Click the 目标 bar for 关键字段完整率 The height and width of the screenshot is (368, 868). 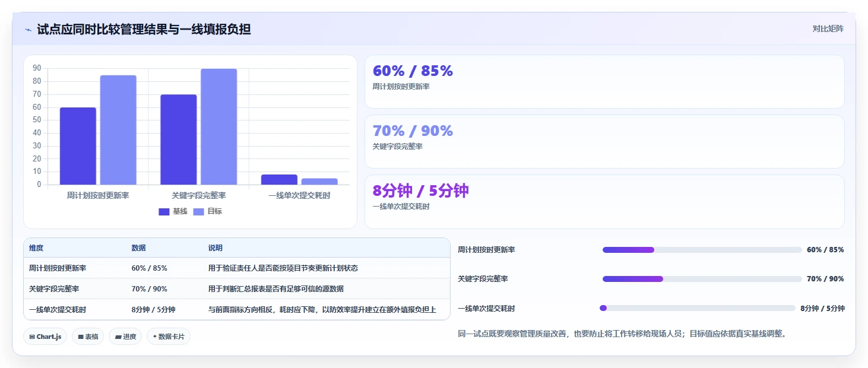[218, 126]
